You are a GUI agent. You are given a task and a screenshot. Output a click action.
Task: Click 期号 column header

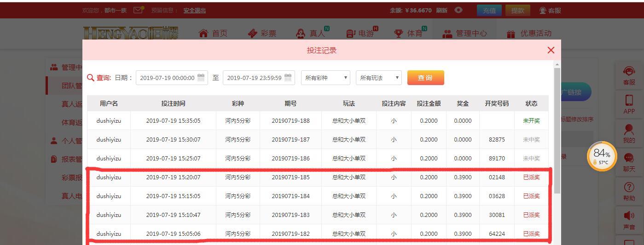[x=290, y=103]
